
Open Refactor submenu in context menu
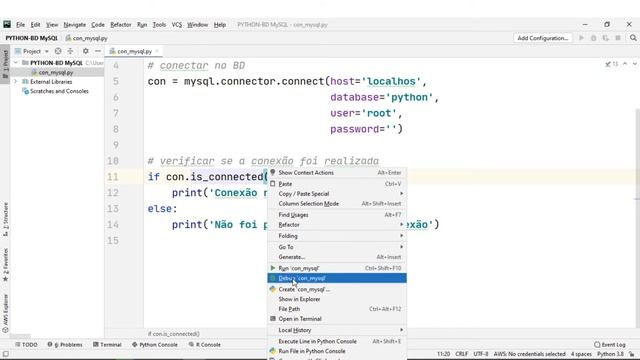[337, 225]
